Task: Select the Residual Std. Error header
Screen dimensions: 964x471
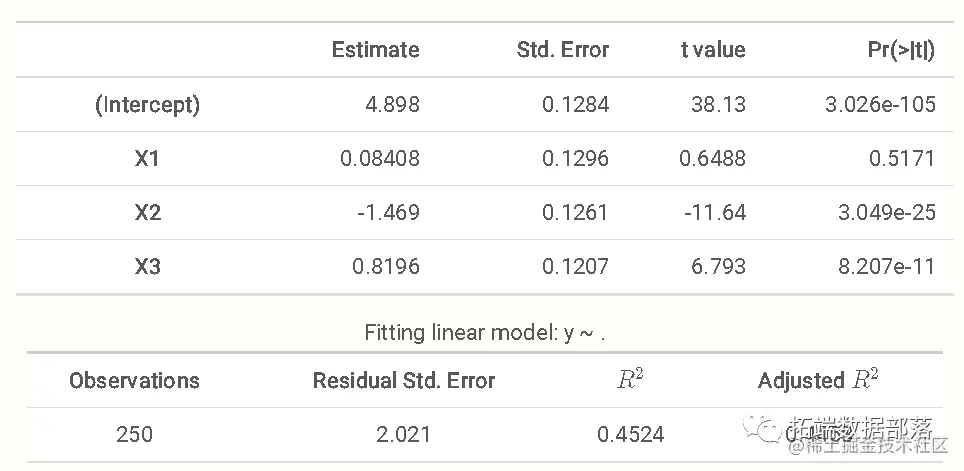Action: [x=404, y=381]
